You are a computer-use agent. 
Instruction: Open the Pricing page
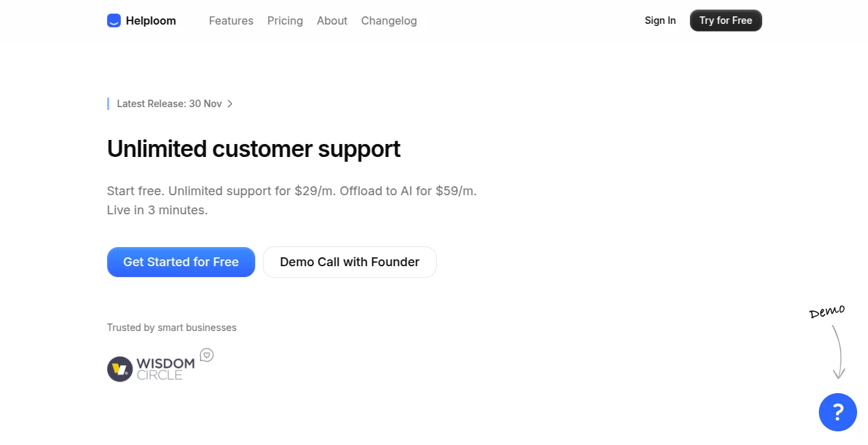(285, 20)
